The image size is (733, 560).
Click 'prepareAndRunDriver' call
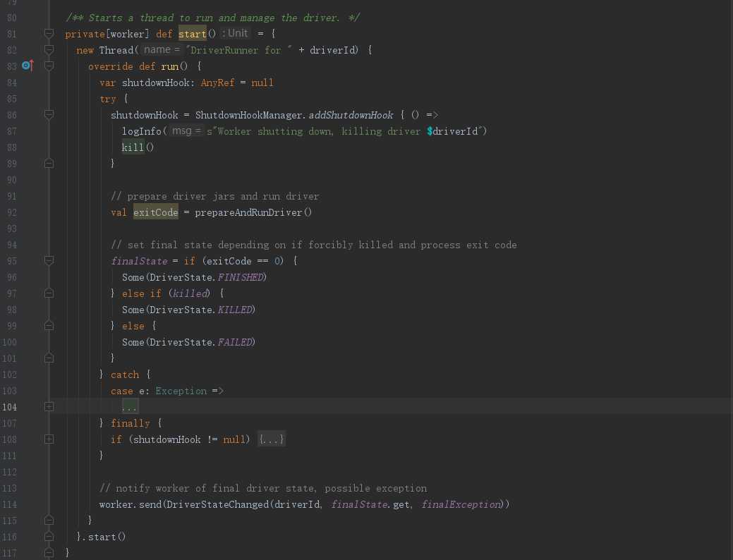(x=248, y=212)
